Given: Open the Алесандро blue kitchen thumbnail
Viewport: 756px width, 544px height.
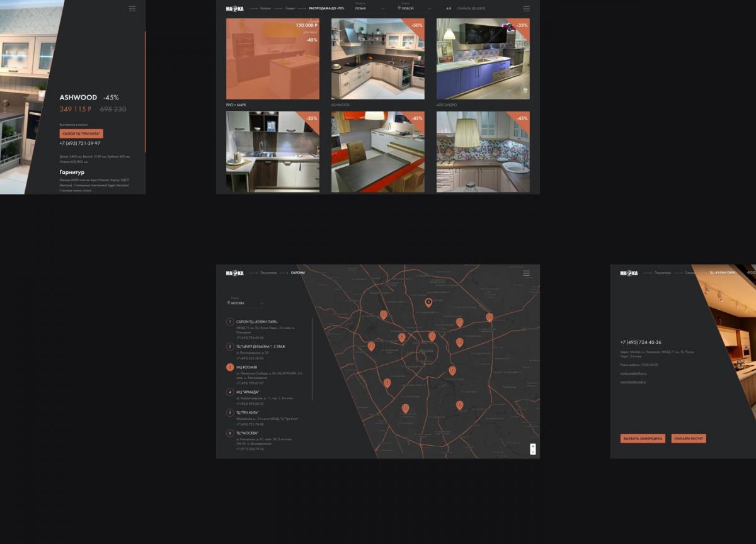Looking at the screenshot, I should click(x=483, y=59).
